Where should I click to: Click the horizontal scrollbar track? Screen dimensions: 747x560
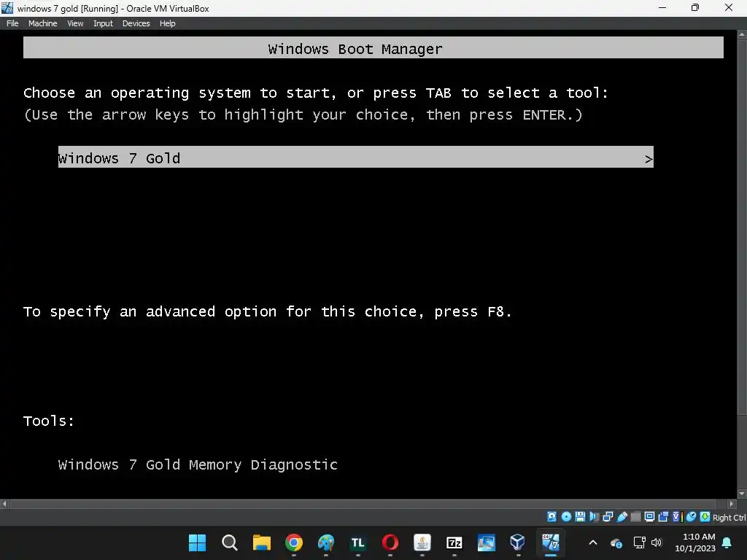point(368,503)
